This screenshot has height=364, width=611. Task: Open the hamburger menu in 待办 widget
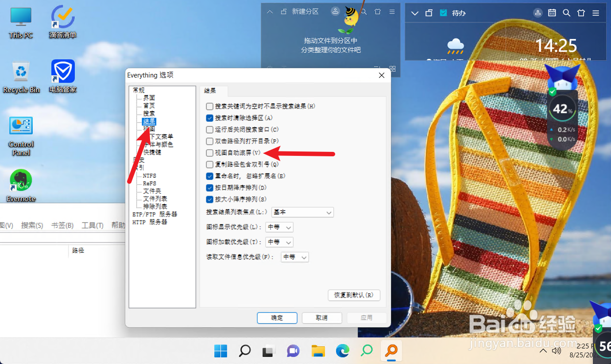point(596,13)
